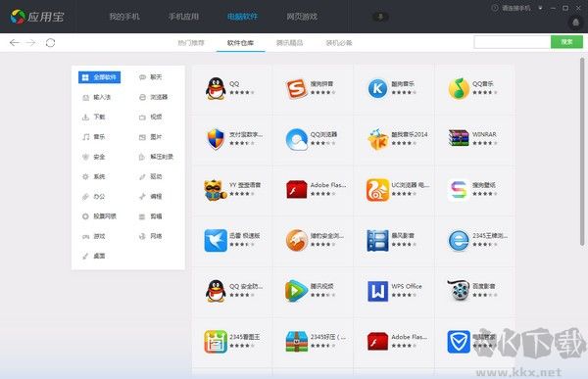The height and width of the screenshot is (379, 588).
Task: Open the QQ 安全防护 penguin icon
Action: (216, 291)
